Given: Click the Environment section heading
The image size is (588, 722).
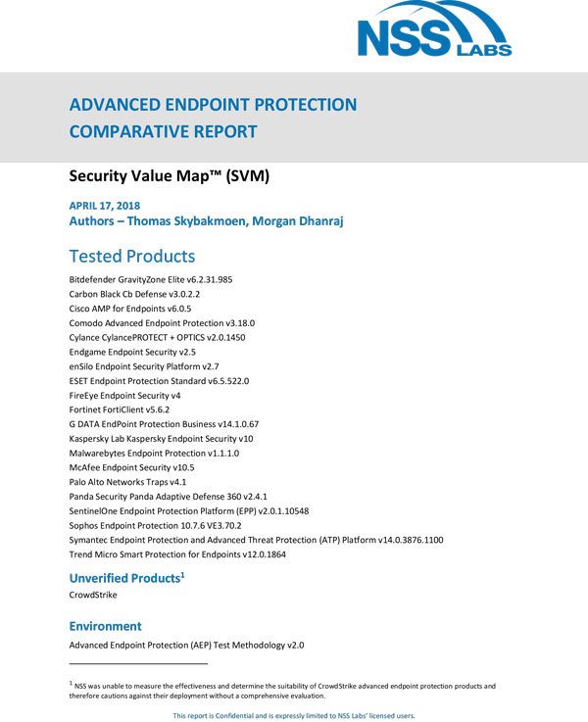Looking at the screenshot, I should click(105, 626).
